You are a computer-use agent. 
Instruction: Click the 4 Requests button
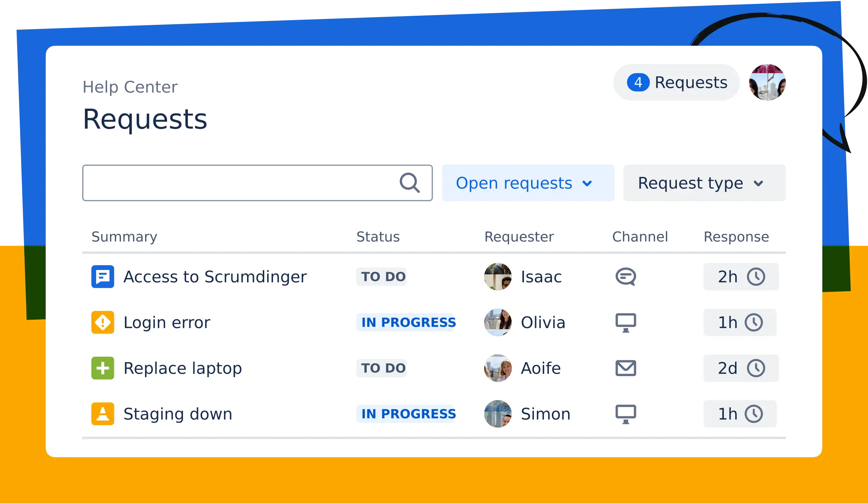[x=676, y=82]
